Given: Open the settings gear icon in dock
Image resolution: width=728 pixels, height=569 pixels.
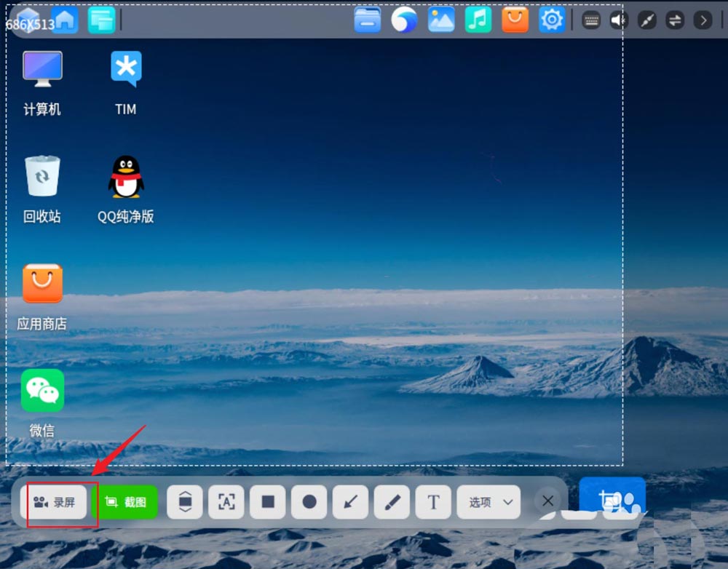Looking at the screenshot, I should point(552,20).
